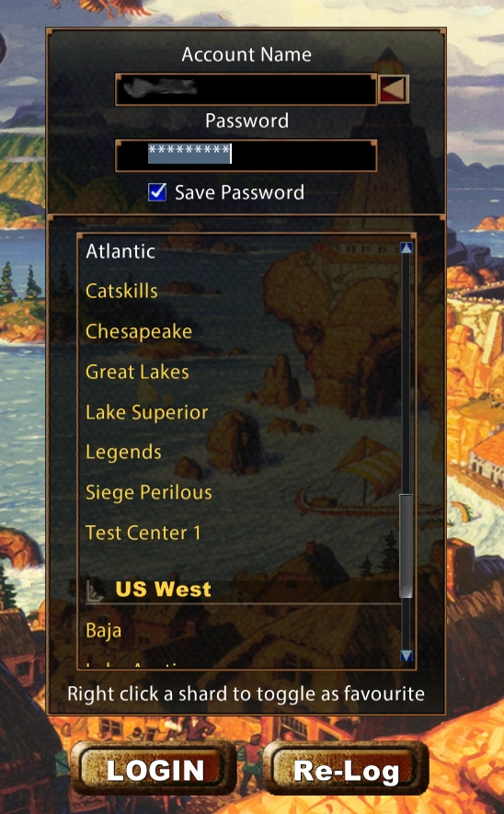This screenshot has height=814, width=504.
Task: Select the Catskills shard
Action: click(121, 291)
